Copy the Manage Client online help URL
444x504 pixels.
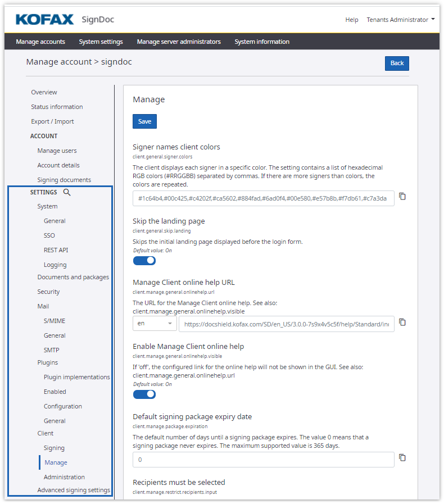402,323
